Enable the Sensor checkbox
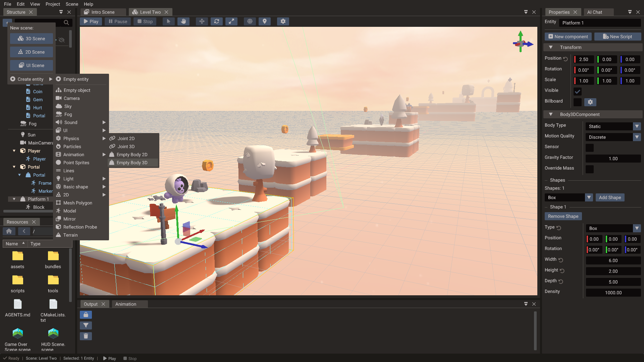644x362 pixels. point(590,148)
